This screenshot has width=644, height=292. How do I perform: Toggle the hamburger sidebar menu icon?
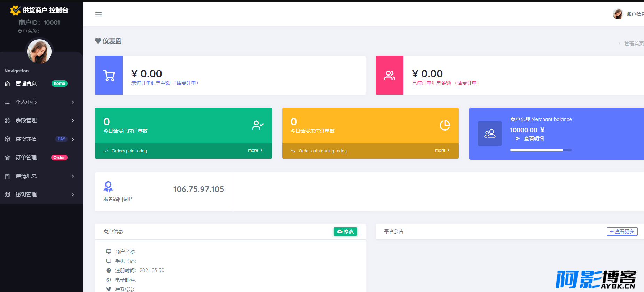pos(99,14)
